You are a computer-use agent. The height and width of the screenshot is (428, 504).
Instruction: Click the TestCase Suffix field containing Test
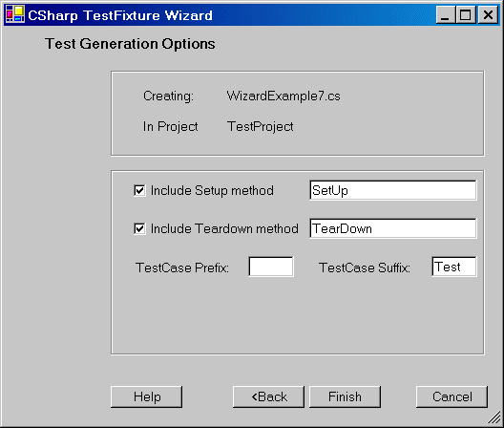[454, 267]
